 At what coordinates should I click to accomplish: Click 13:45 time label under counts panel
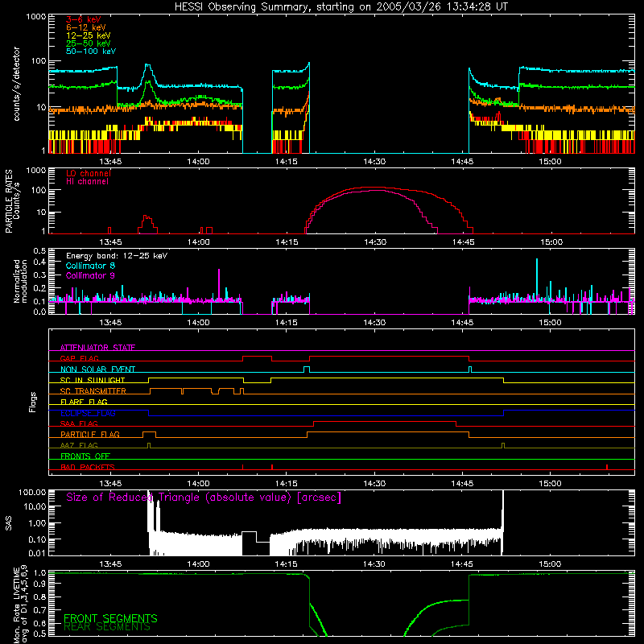tap(110, 162)
